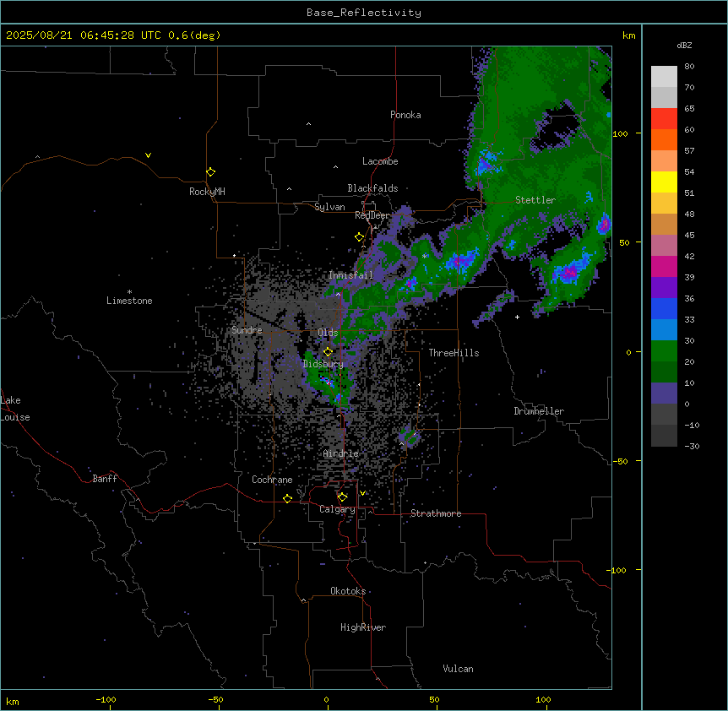Click the yellow diamond marker right of Cochrane
The height and width of the screenshot is (711, 728).
pos(287,498)
